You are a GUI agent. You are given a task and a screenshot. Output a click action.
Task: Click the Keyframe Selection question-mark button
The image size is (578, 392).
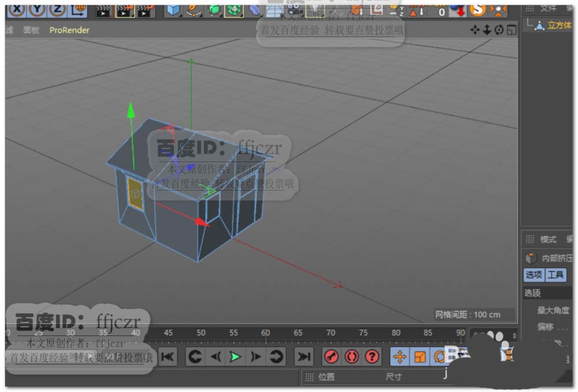(x=372, y=357)
